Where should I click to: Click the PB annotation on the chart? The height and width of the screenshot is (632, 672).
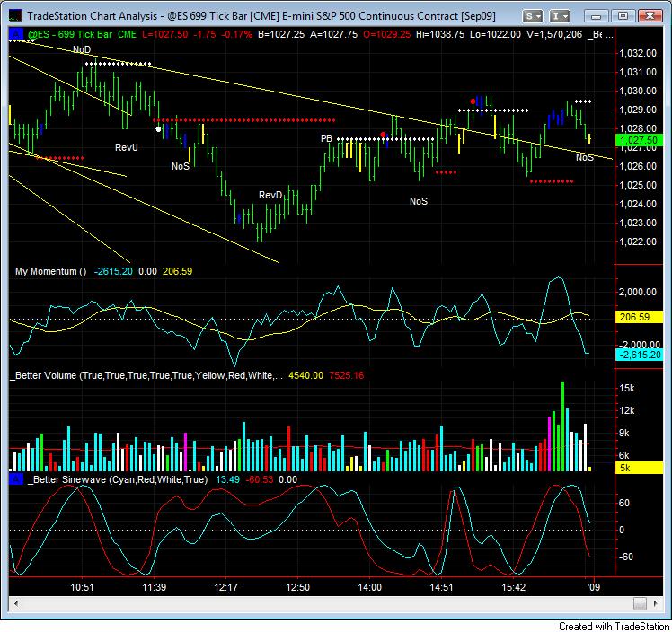point(326,138)
